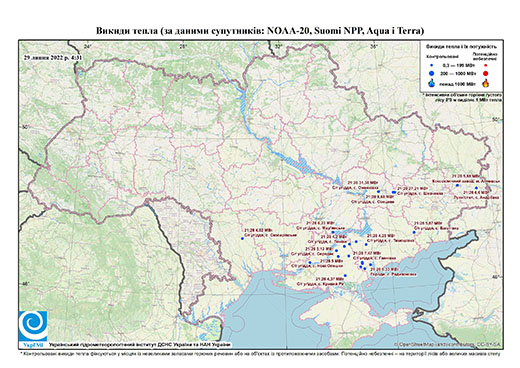
Task: Click the УкрГМІ spiral logo
Action: (x=33, y=326)
